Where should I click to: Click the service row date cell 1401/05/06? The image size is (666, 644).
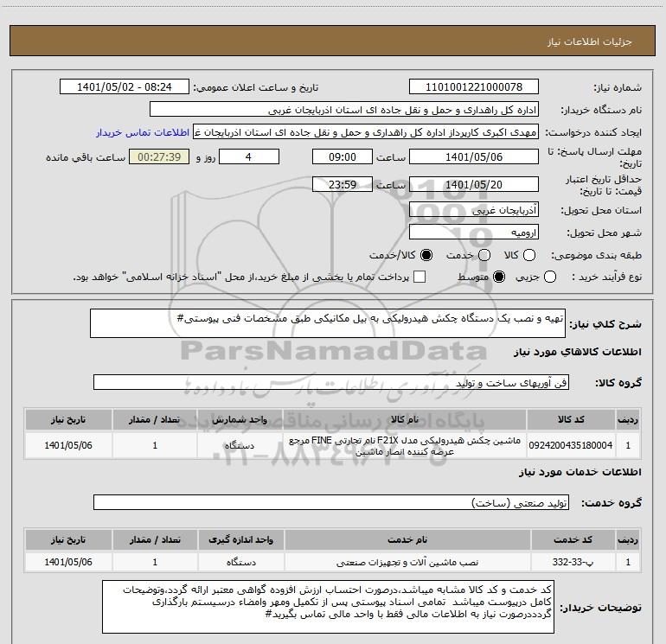(68, 562)
